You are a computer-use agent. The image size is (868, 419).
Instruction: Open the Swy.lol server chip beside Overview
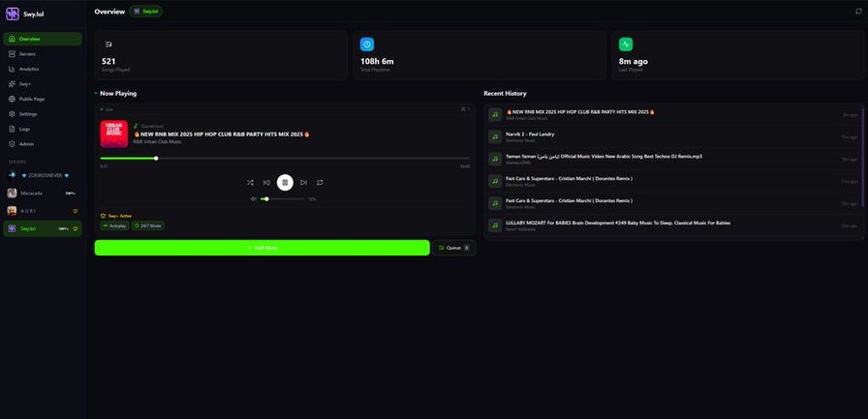pyautogui.click(x=146, y=12)
